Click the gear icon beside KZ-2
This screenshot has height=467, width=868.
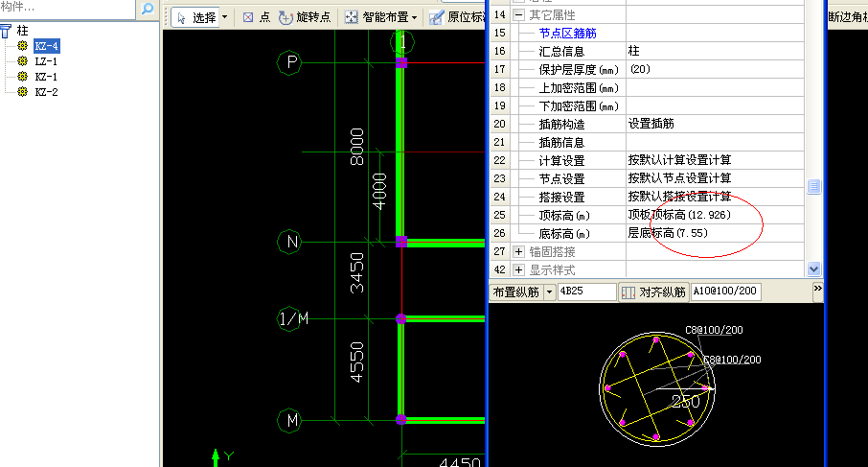(22, 91)
